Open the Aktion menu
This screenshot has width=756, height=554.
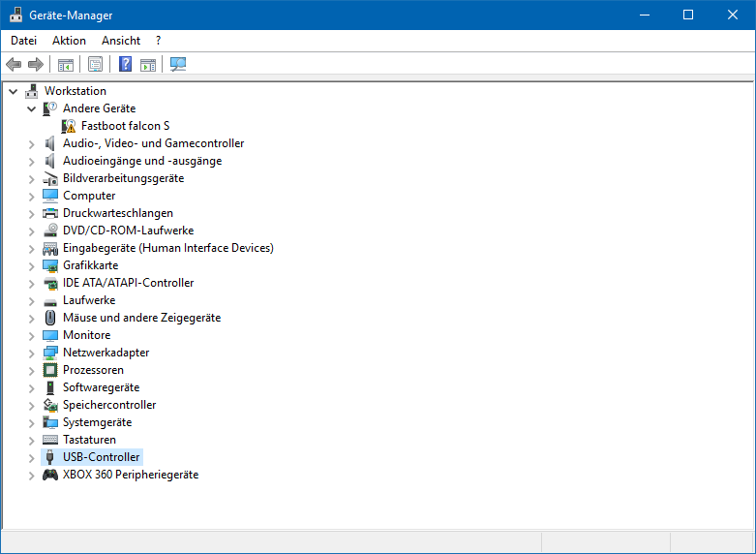(x=70, y=41)
